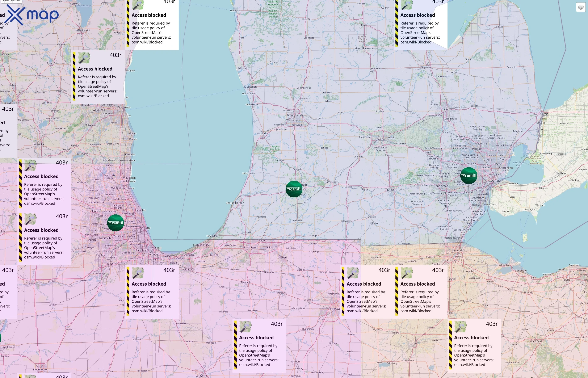
Task: Click the Detroit city label
Action: click(495, 181)
